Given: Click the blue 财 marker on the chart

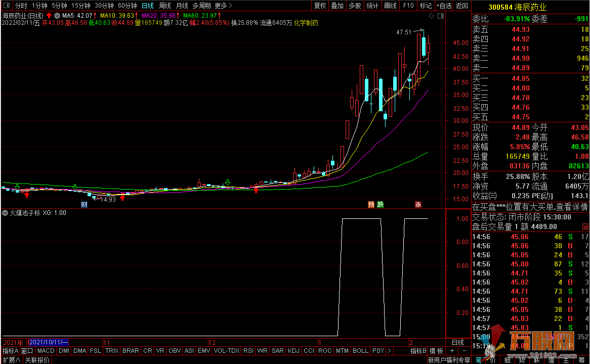Looking at the screenshot, I should pos(84,205).
